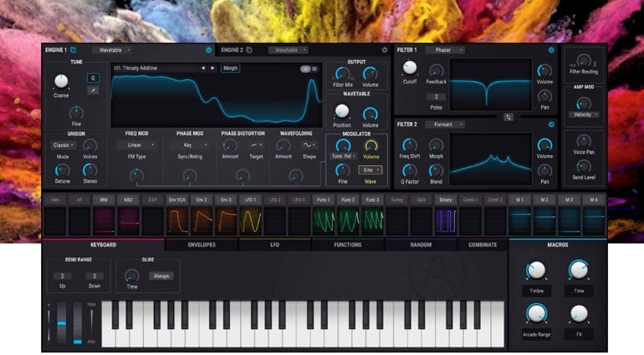Viewport: 644px width, 355px height.
Task: Open Engine 2 Wavetable type dropdown
Action: tap(288, 50)
